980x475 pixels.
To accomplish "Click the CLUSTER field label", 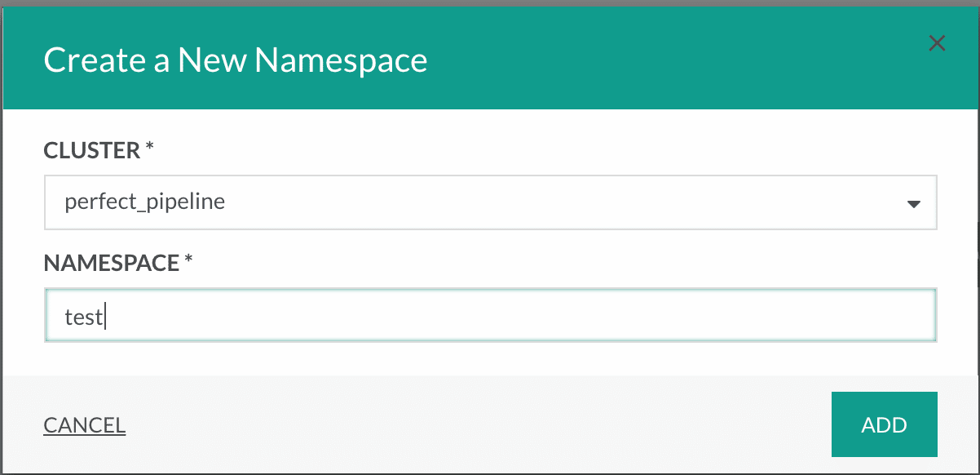I will tap(92, 150).
